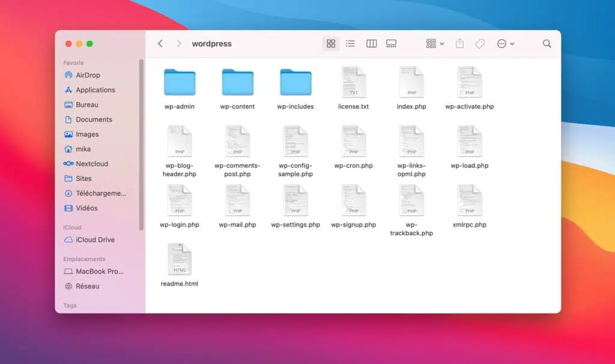Click the sidebar vertical scrollbar

click(x=142, y=144)
